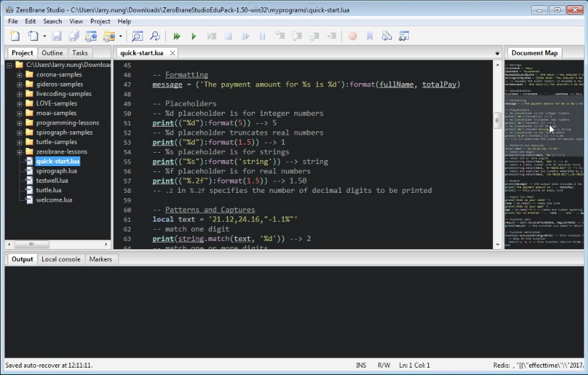The height and width of the screenshot is (375, 588).
Task: Open the Help menu
Action: click(124, 21)
